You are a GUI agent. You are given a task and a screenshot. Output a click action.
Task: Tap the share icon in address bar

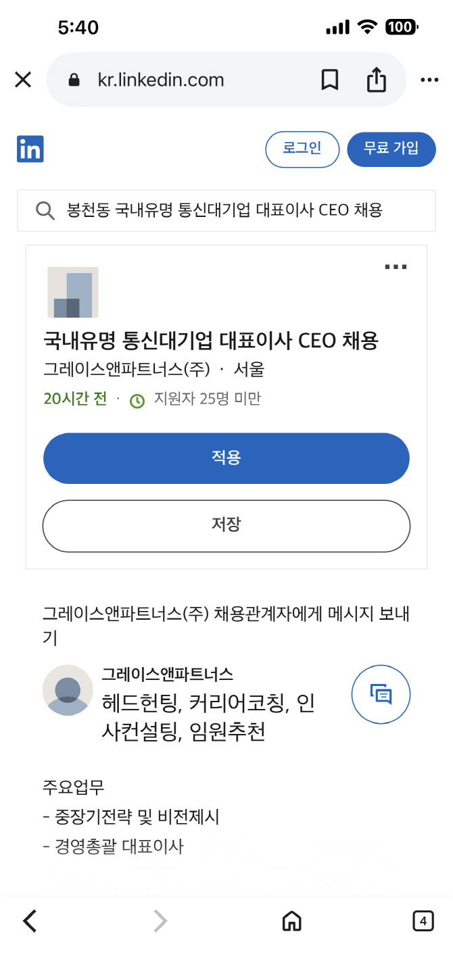tap(376, 80)
